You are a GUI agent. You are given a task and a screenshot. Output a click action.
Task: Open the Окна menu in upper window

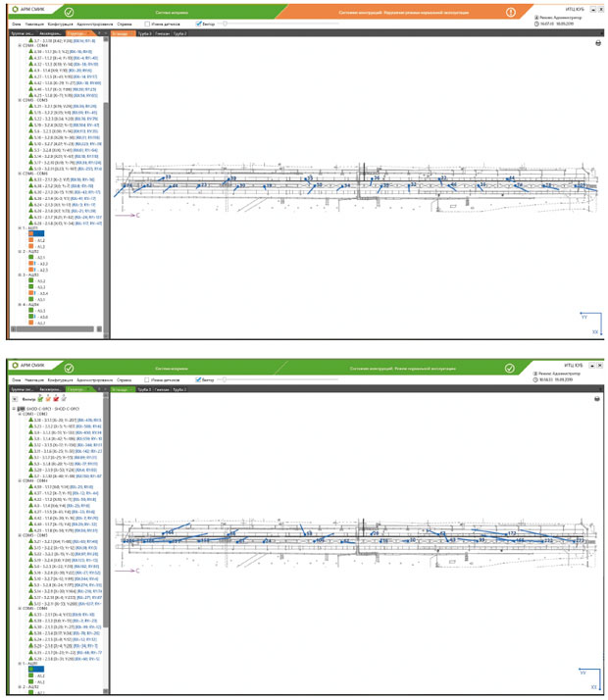pos(16,25)
